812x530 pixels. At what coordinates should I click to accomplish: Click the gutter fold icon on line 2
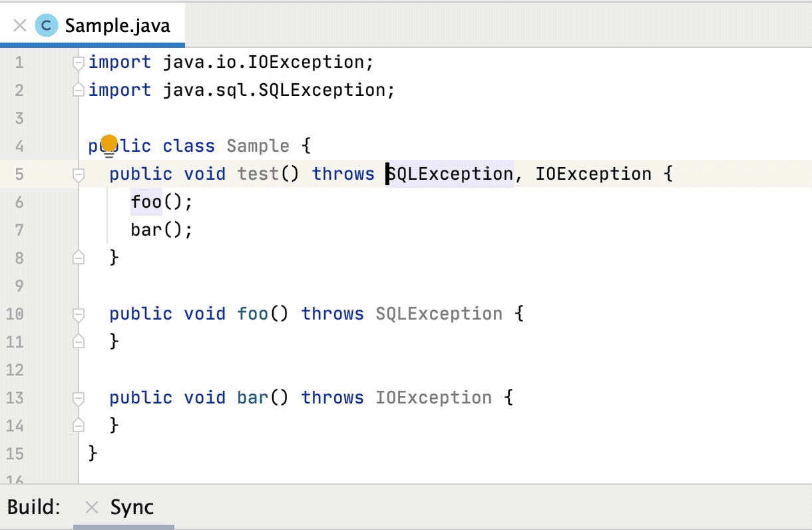[78, 89]
